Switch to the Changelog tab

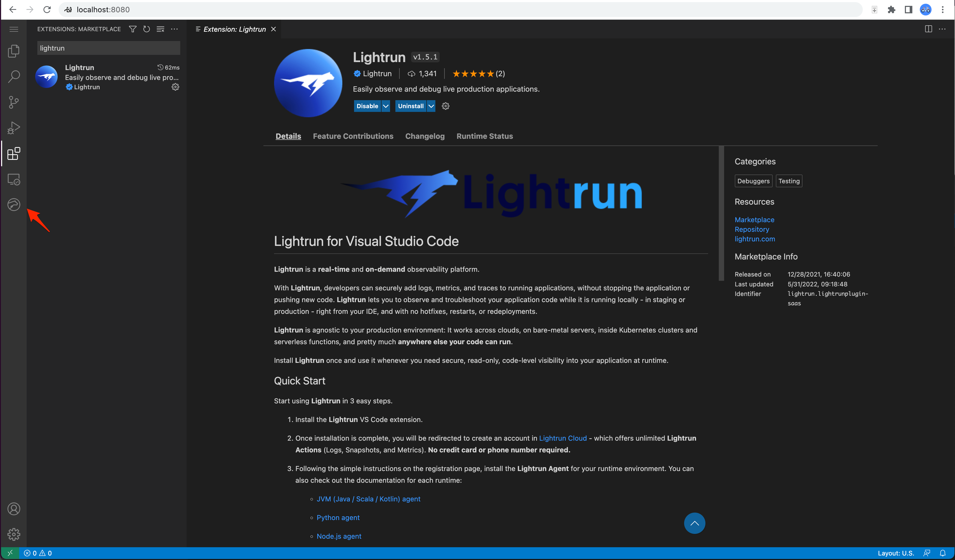tap(424, 136)
